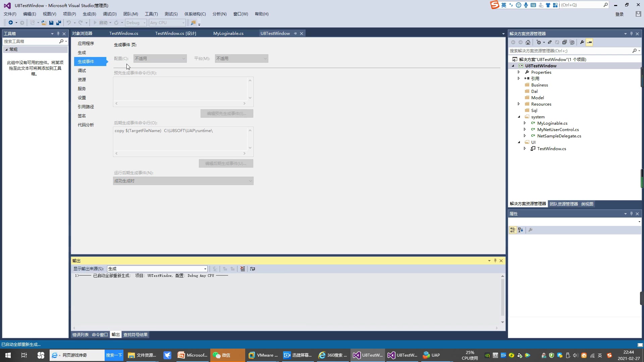Open the Debug configuration dropdown in the toolbar

(x=136, y=22)
